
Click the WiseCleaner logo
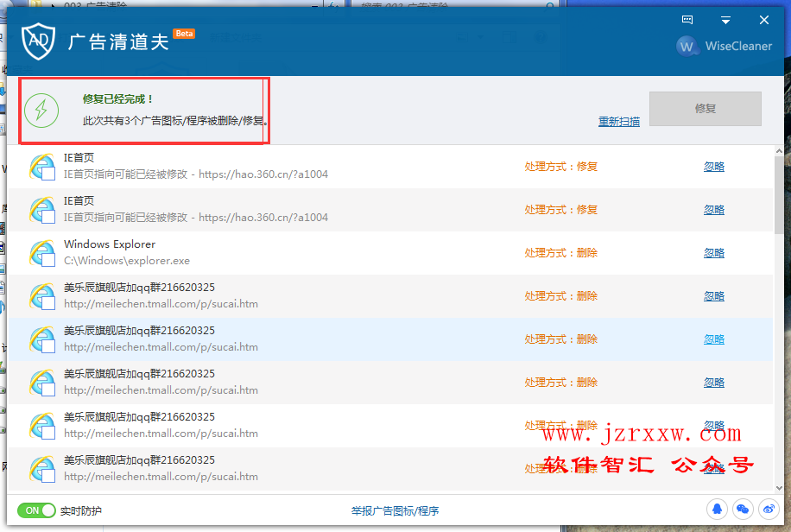tap(724, 47)
